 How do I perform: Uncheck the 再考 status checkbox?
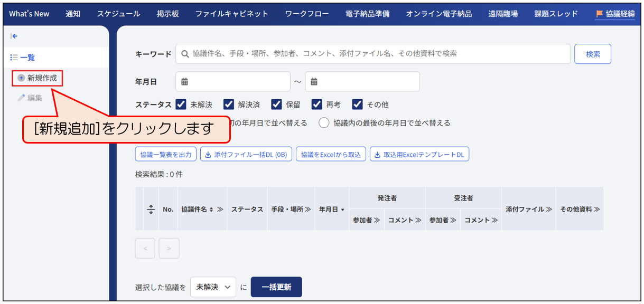317,104
